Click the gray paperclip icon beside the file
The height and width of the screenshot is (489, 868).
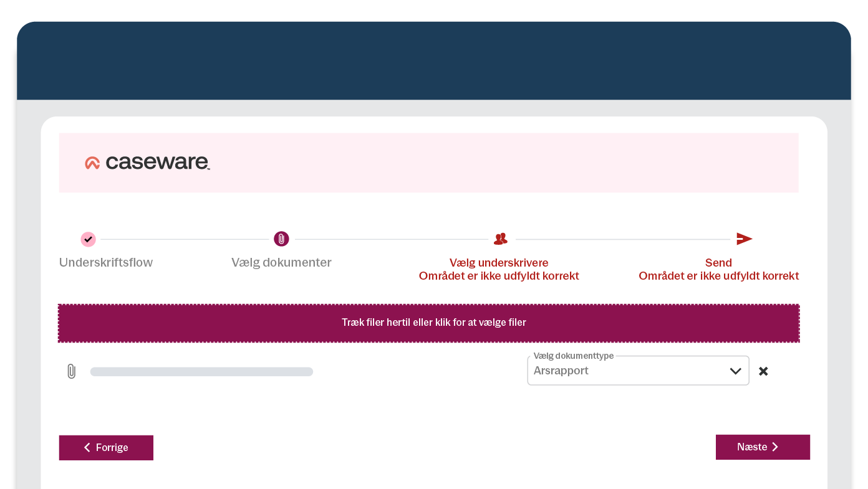[x=71, y=372]
